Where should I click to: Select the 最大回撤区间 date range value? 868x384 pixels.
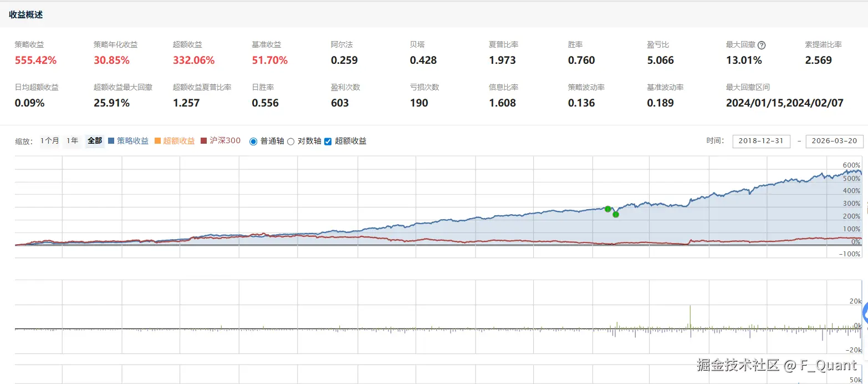tap(785, 103)
